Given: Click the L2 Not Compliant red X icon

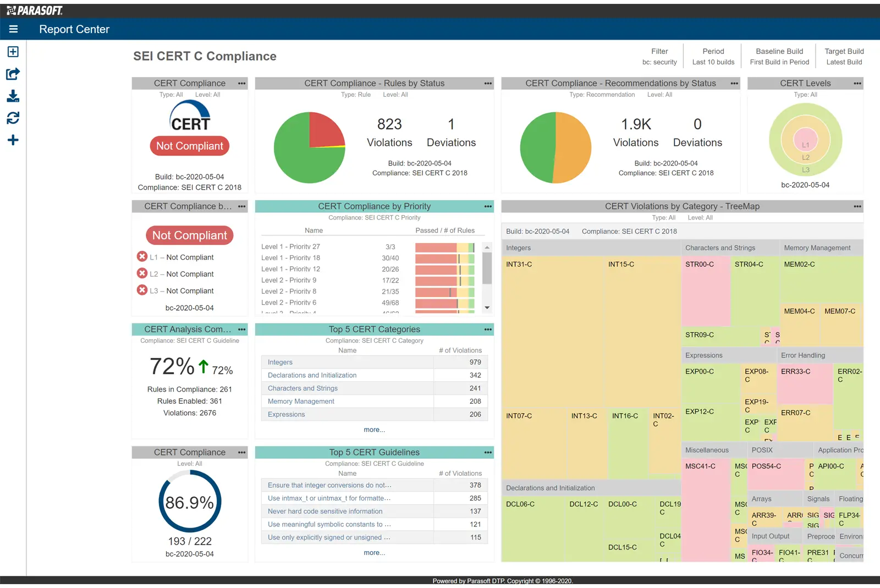Looking at the screenshot, I should [x=142, y=273].
